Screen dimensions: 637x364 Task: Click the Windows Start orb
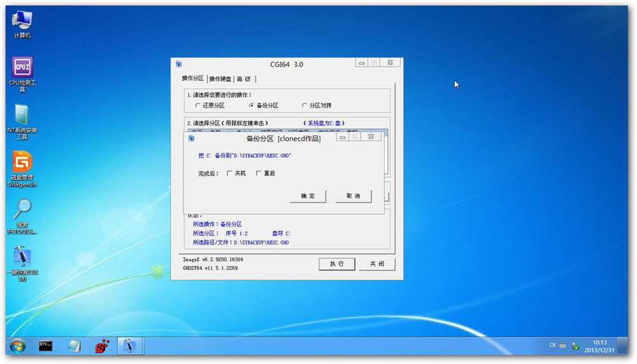[17, 346]
